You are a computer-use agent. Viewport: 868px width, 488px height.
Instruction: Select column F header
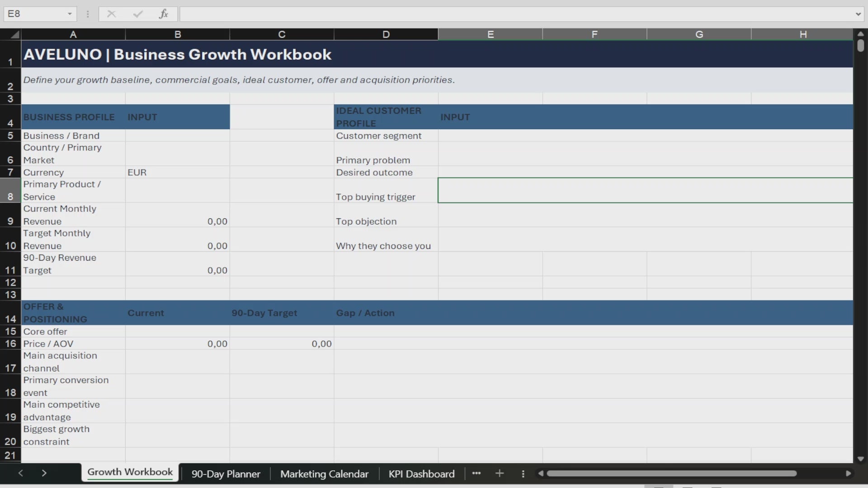pyautogui.click(x=594, y=34)
